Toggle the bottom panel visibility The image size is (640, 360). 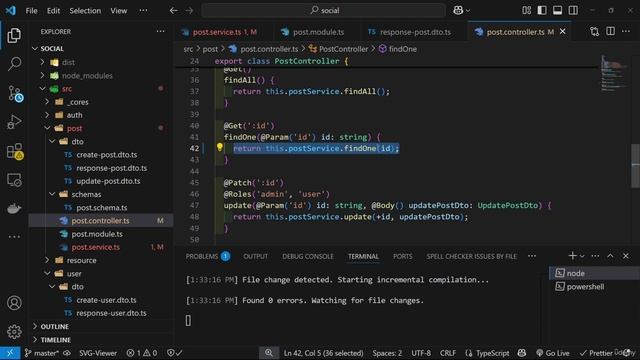(558, 10)
